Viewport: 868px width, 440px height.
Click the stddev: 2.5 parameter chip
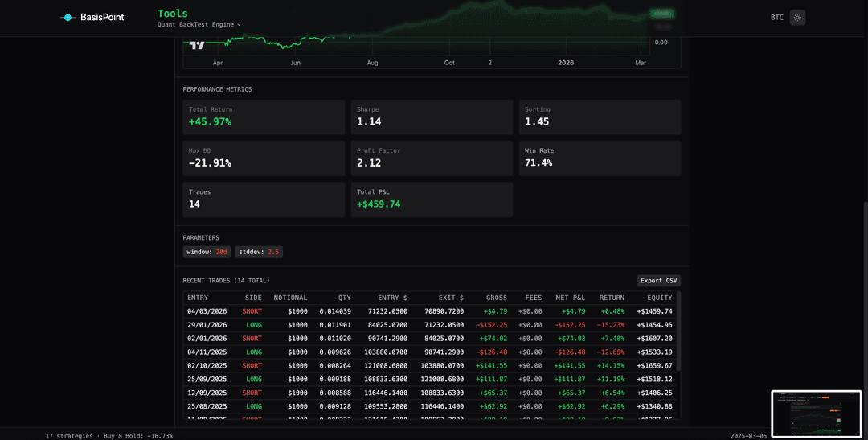click(259, 252)
